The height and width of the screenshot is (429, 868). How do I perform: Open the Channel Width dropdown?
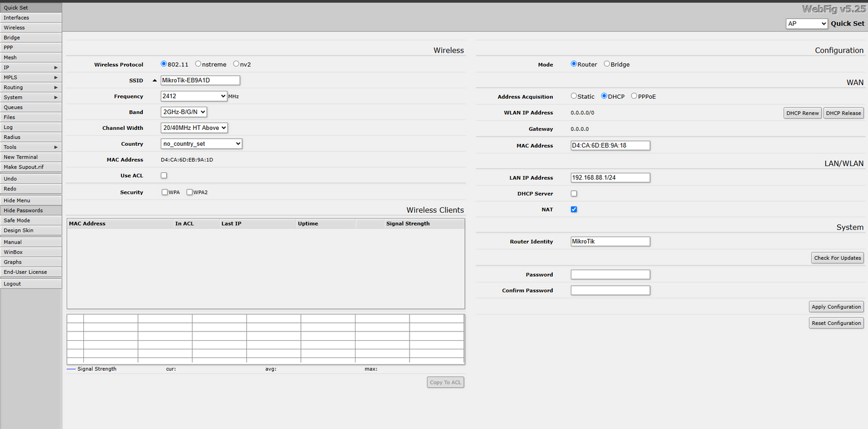click(x=194, y=128)
